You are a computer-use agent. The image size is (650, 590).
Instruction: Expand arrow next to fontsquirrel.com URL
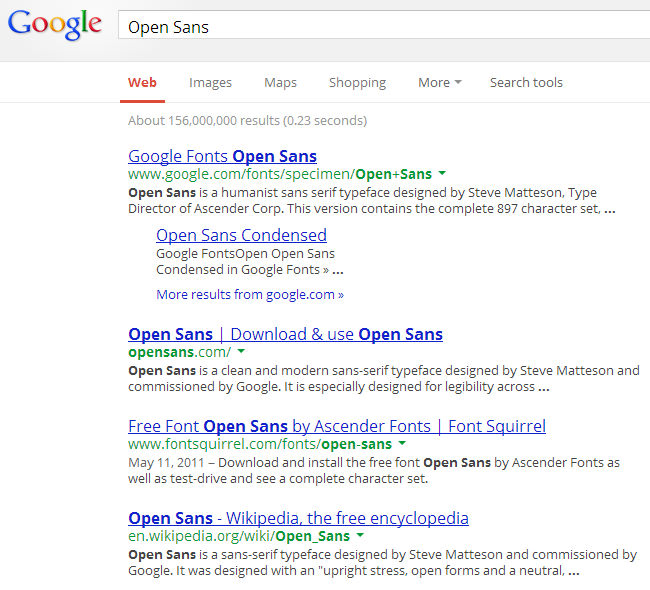click(x=402, y=443)
